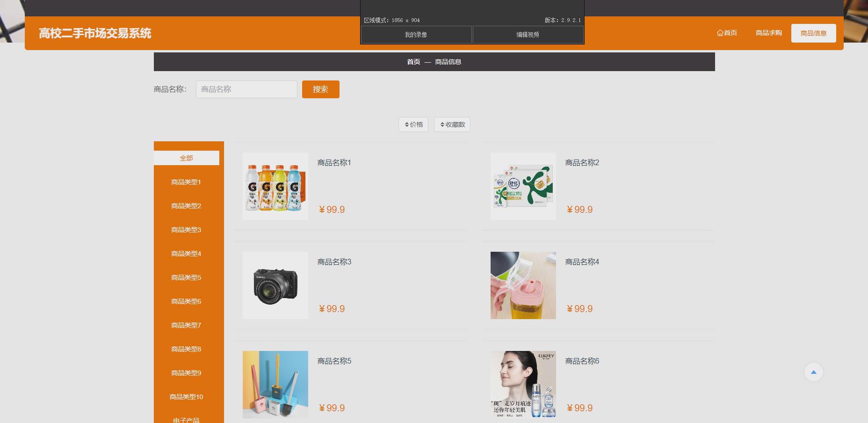868x423 pixels.
Task: Open the 商品求购 menu item
Action: coord(768,33)
